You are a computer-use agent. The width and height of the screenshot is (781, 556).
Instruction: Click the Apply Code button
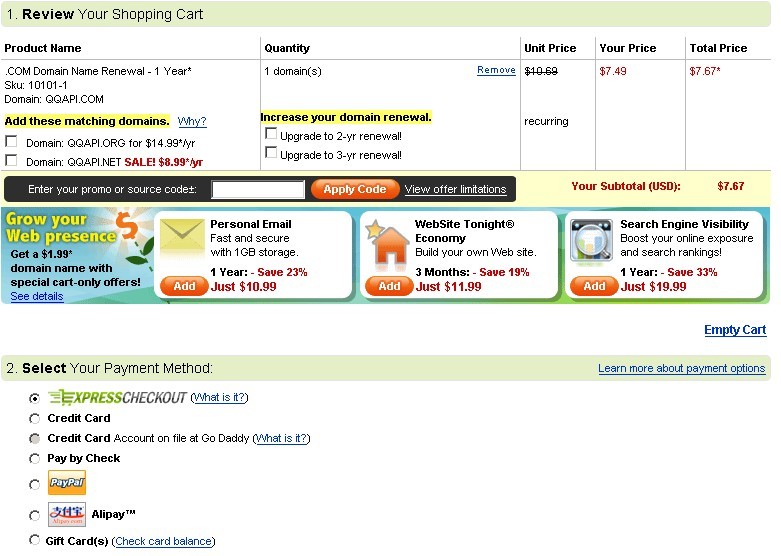click(355, 189)
